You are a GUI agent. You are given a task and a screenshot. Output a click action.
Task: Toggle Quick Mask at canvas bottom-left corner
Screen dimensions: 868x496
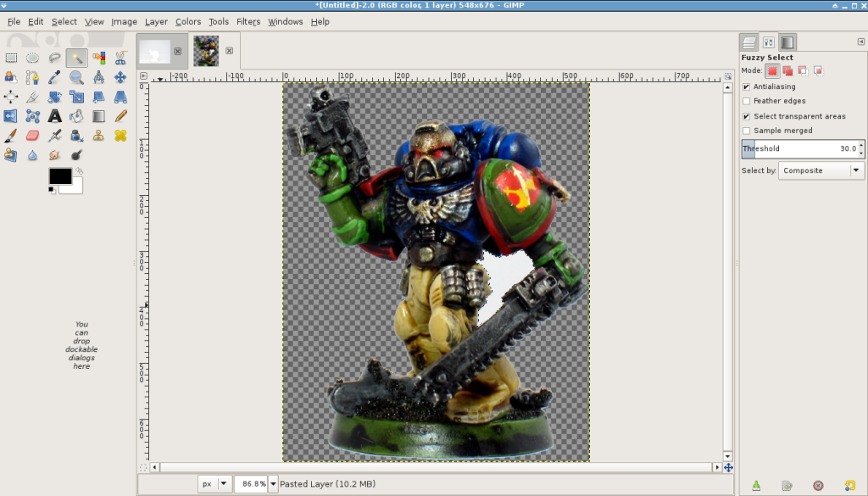143,467
